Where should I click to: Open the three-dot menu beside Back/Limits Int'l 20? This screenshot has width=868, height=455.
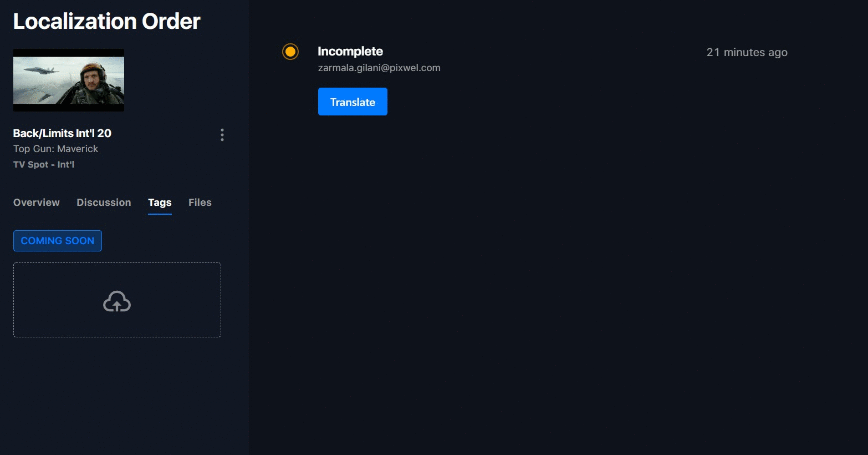[x=222, y=135]
